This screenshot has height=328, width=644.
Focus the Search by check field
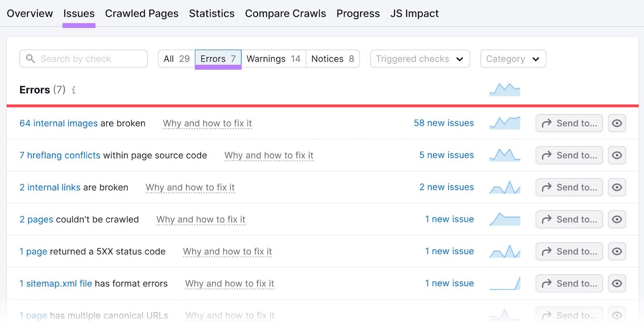pyautogui.click(x=83, y=59)
